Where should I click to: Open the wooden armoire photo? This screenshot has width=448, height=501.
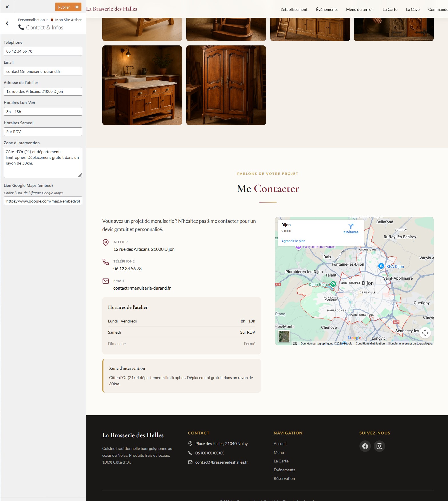click(226, 85)
